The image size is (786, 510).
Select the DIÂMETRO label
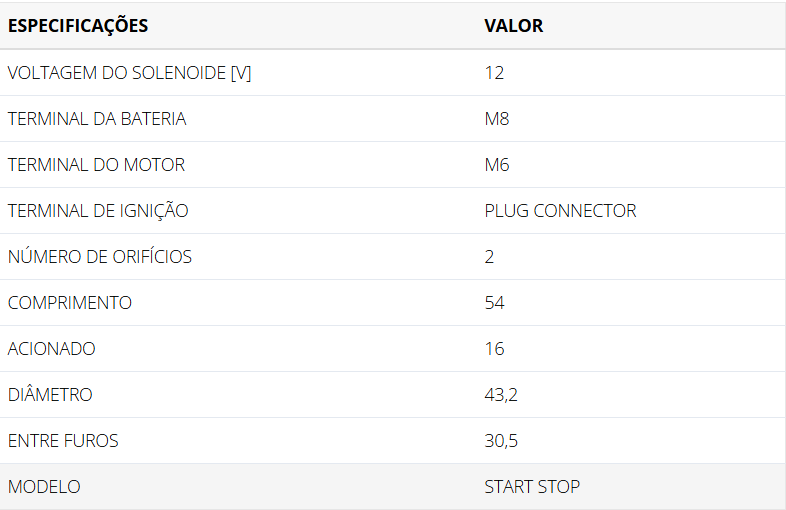[50, 395]
